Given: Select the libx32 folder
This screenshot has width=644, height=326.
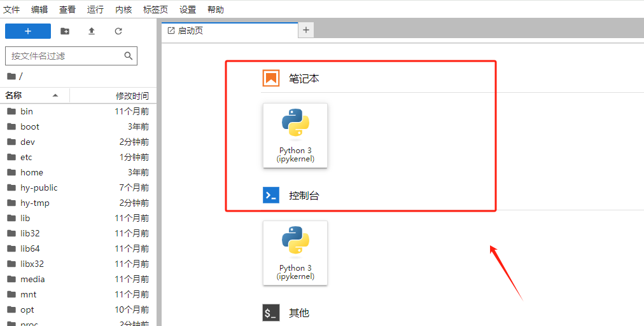Looking at the screenshot, I should point(78,264).
